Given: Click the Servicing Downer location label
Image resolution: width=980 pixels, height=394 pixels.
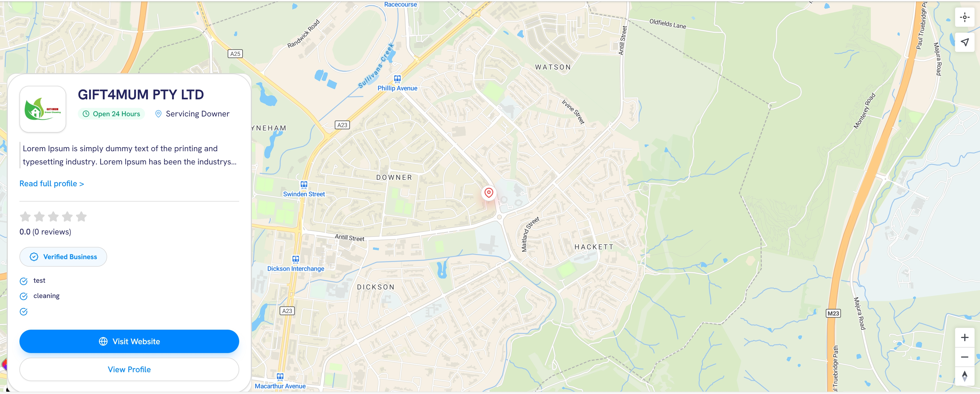Looking at the screenshot, I should (192, 114).
